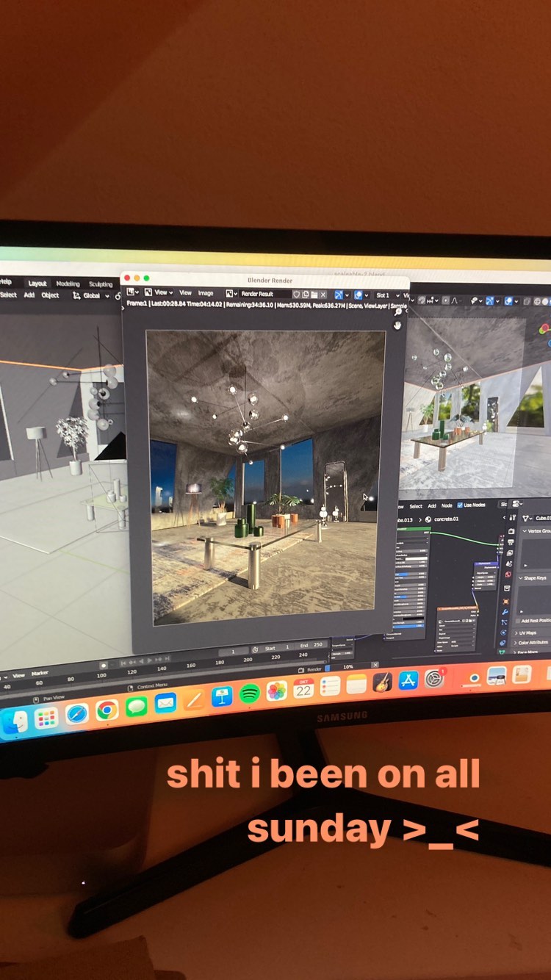Open Object Constraints properties tab
The height and width of the screenshot is (980, 551).
(x=503, y=643)
